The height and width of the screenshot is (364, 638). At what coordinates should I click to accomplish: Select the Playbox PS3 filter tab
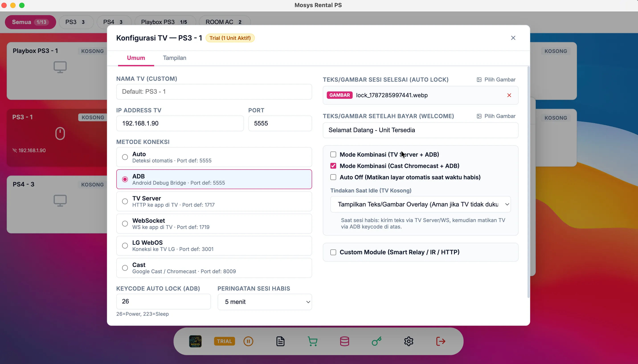(165, 22)
